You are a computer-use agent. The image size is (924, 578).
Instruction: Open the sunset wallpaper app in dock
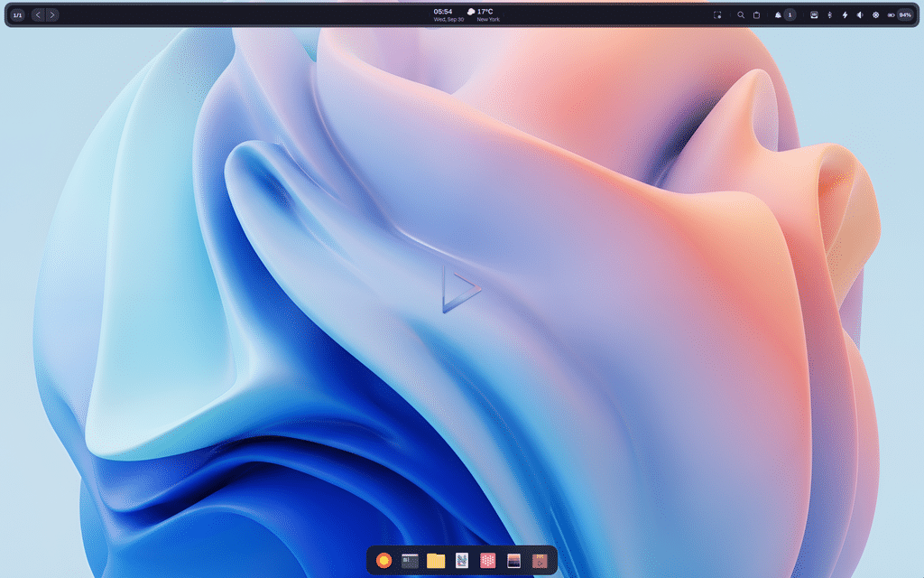(x=513, y=560)
